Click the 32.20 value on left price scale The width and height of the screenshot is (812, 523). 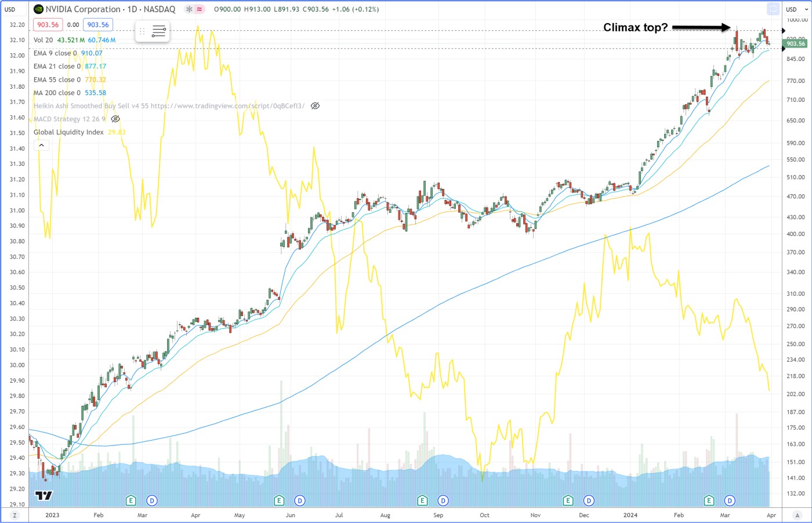17,25
